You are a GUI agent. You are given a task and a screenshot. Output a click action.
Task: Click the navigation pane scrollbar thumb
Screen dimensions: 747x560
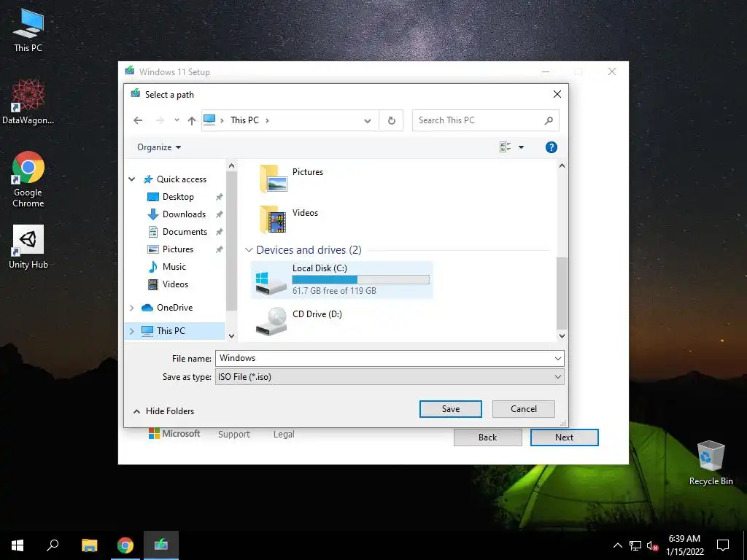(x=231, y=241)
